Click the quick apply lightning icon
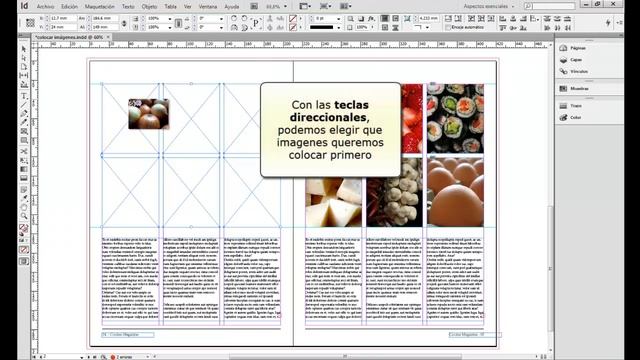This screenshot has width=640, height=360. click(x=608, y=23)
